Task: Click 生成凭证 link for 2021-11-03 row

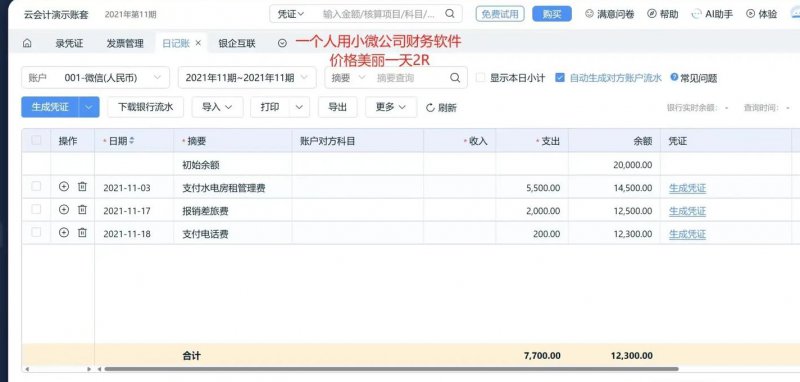Action: pos(687,188)
